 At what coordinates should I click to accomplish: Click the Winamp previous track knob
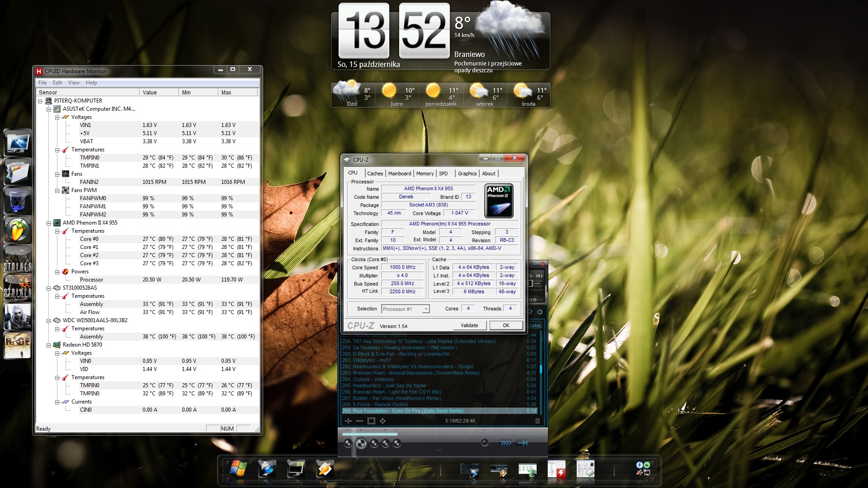click(348, 443)
